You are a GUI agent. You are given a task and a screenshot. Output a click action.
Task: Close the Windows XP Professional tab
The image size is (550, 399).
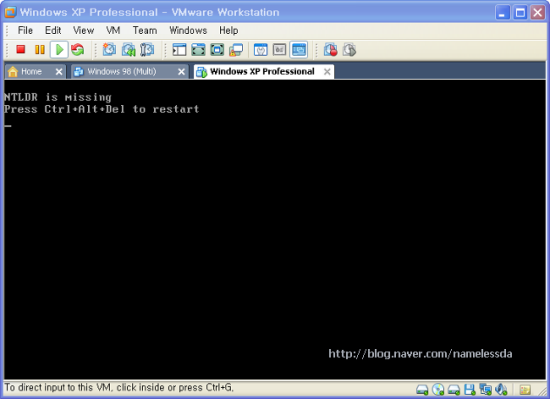(x=327, y=72)
